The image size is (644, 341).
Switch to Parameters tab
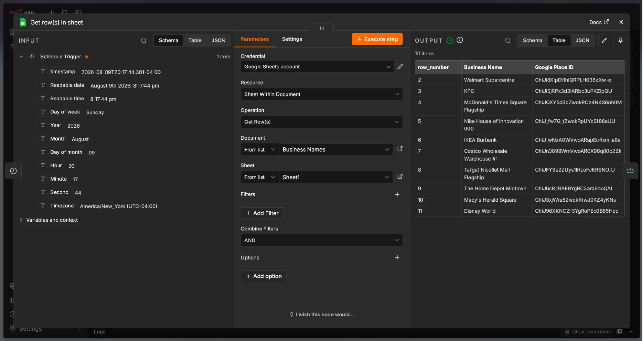pyautogui.click(x=254, y=39)
